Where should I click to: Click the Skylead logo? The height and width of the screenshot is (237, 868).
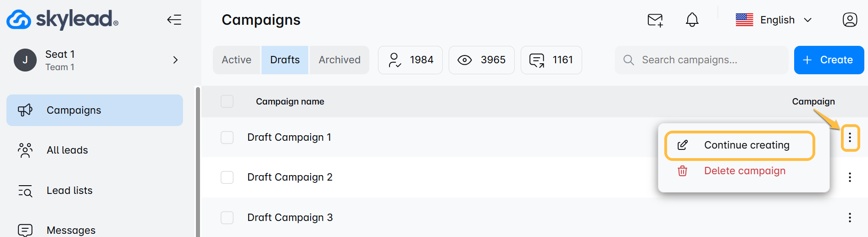click(x=62, y=19)
